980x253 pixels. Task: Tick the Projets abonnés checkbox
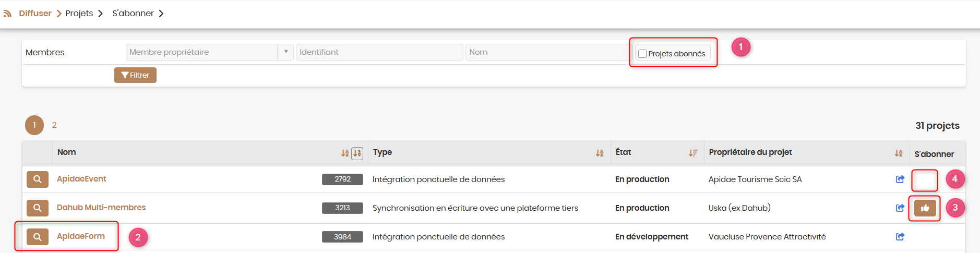pyautogui.click(x=643, y=54)
